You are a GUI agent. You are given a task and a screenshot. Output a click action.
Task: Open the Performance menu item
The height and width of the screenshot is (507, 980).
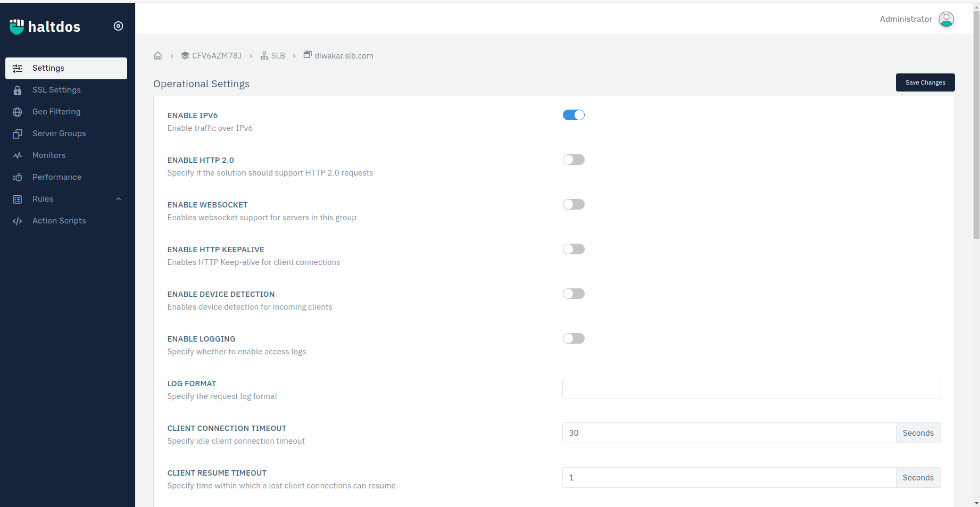pyautogui.click(x=57, y=177)
